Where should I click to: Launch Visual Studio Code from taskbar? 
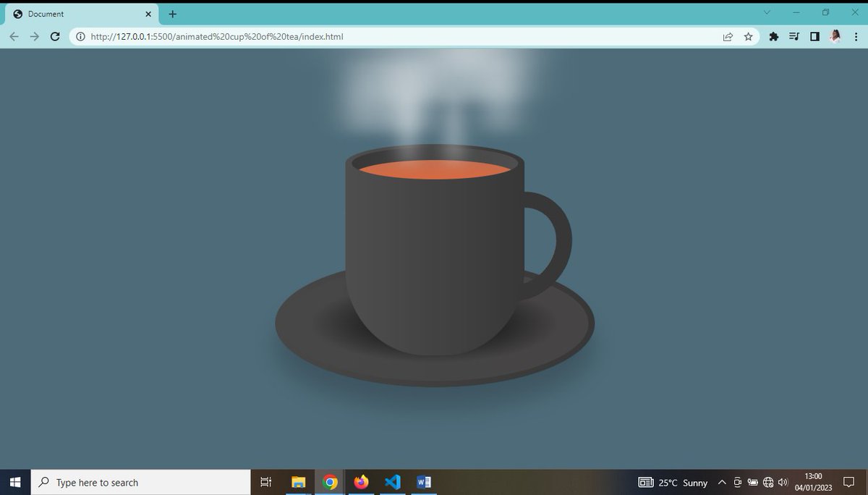(x=392, y=482)
